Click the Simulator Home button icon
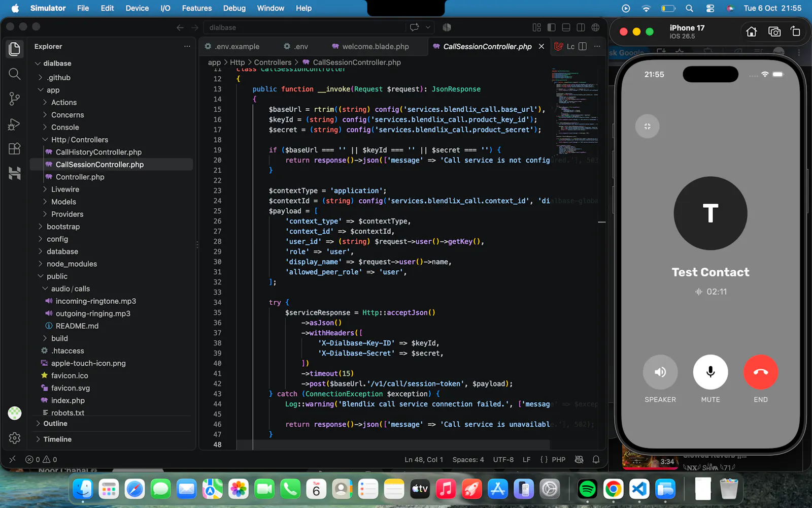The image size is (812, 508). pos(752,31)
